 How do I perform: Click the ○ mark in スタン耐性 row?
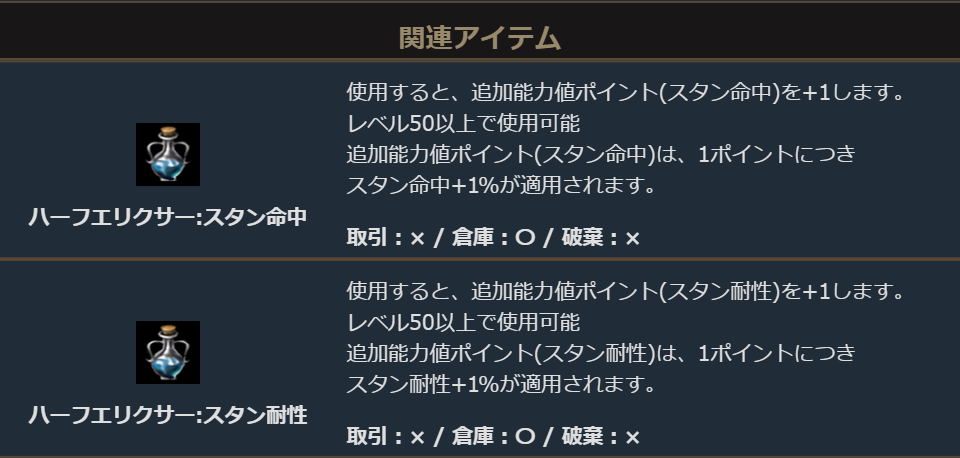click(x=523, y=437)
